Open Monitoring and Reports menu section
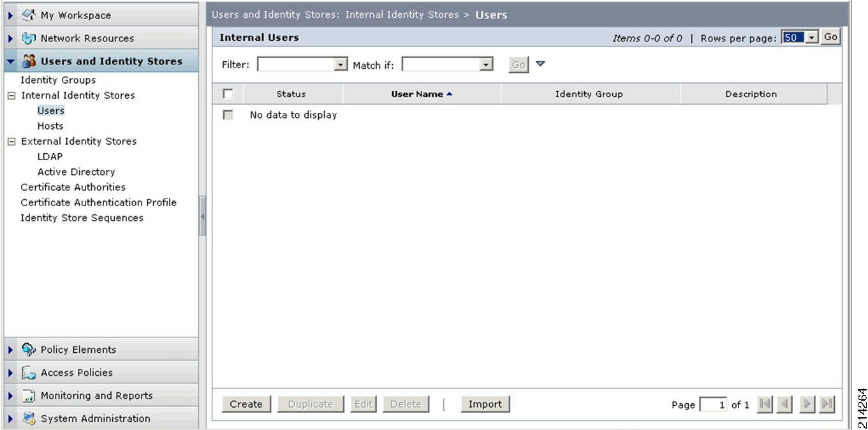Screen dimensions: 868x430 coord(101,396)
